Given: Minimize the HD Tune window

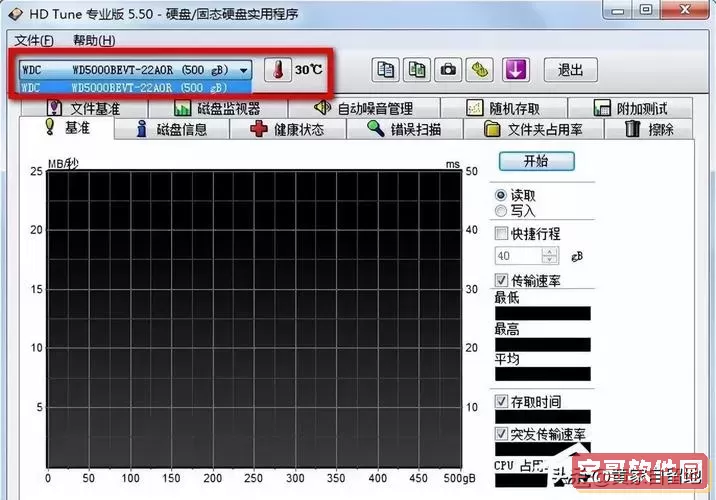Looking at the screenshot, I should [617, 11].
